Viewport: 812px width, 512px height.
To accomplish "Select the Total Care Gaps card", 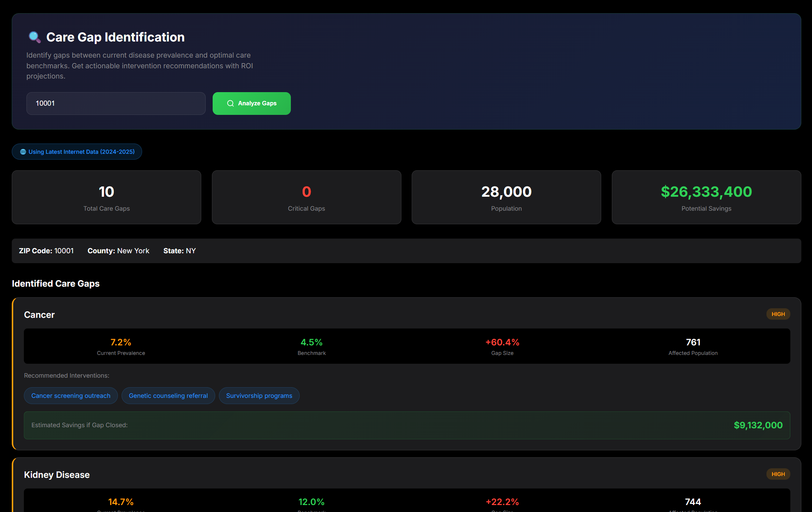I will click(x=107, y=197).
